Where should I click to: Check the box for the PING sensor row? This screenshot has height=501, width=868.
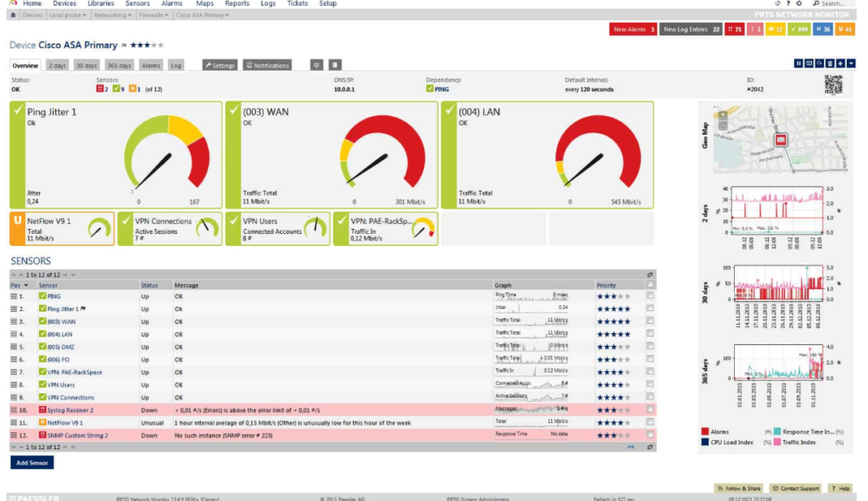pos(650,297)
